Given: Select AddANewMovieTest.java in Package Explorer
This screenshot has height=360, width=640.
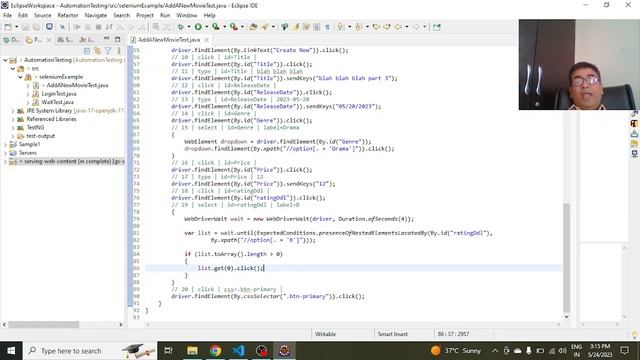Looking at the screenshot, I should (x=77, y=85).
